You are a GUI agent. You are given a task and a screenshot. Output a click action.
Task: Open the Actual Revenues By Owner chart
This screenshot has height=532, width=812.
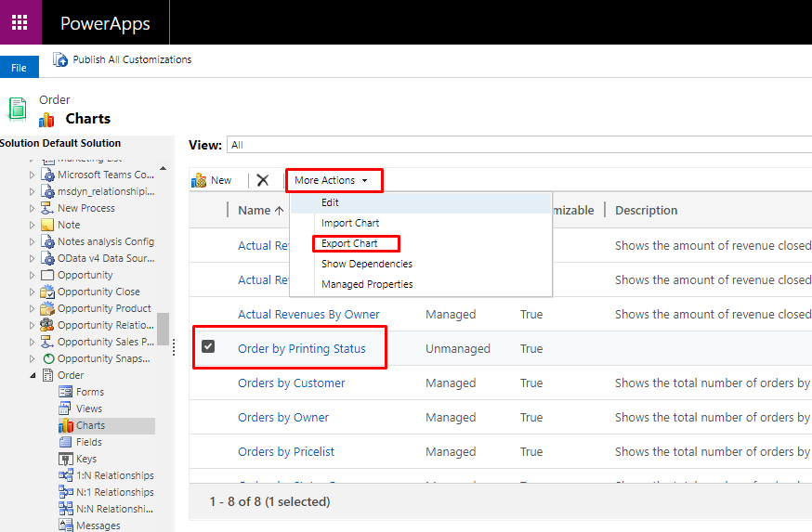pos(308,314)
